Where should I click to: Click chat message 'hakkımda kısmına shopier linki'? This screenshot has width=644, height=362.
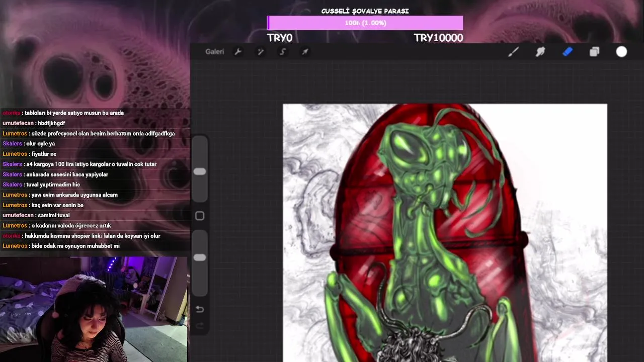coord(82,236)
